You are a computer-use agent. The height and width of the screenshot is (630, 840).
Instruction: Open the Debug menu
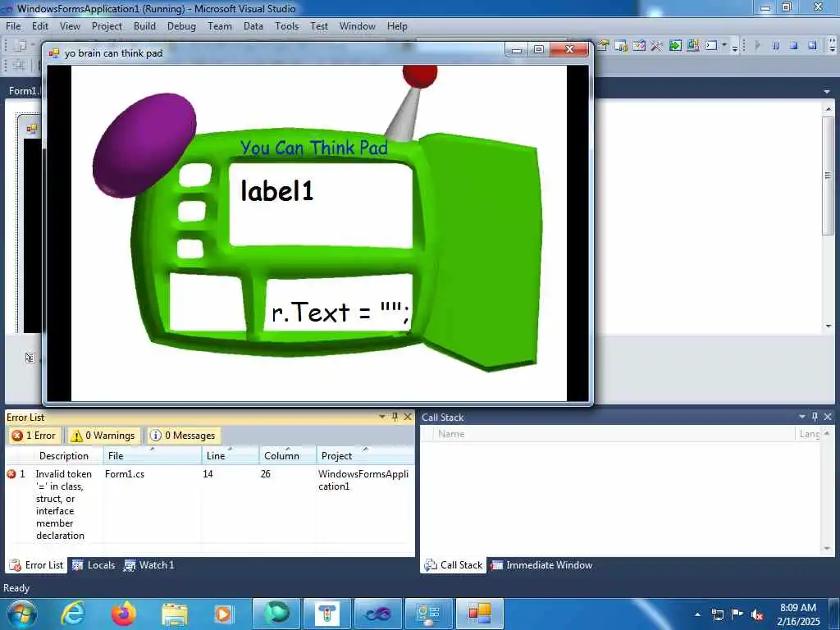pos(181,25)
